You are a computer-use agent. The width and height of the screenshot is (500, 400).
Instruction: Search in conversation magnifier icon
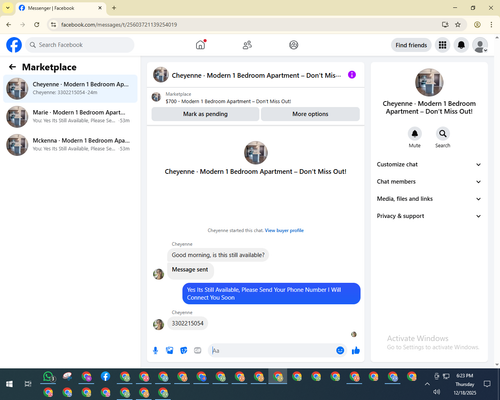click(443, 134)
